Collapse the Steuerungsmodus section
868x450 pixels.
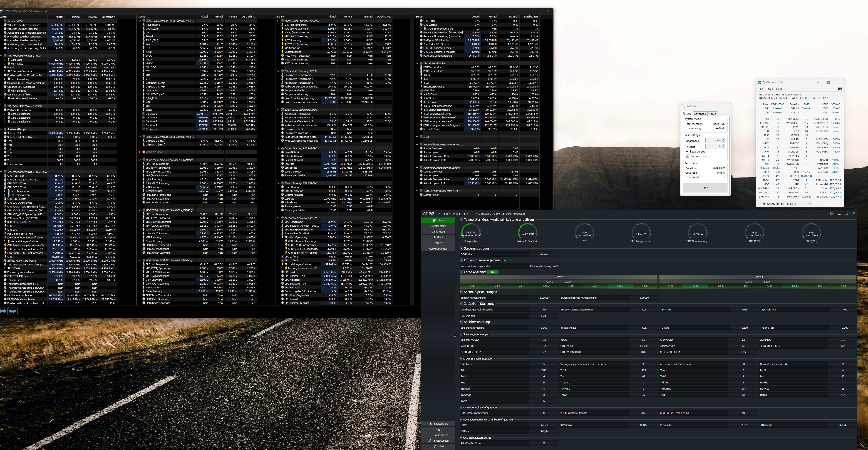[461, 248]
